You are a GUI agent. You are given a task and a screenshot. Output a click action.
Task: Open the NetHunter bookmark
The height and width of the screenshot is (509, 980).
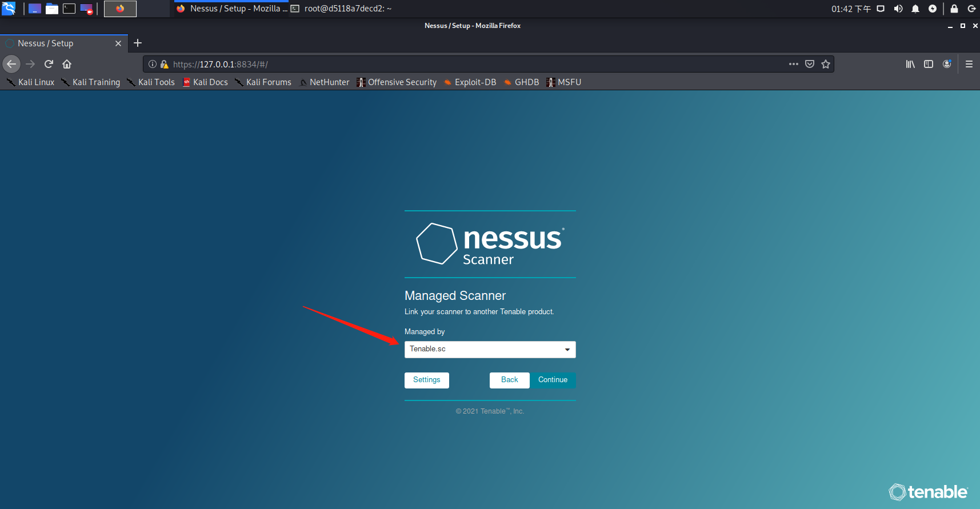[x=324, y=82]
